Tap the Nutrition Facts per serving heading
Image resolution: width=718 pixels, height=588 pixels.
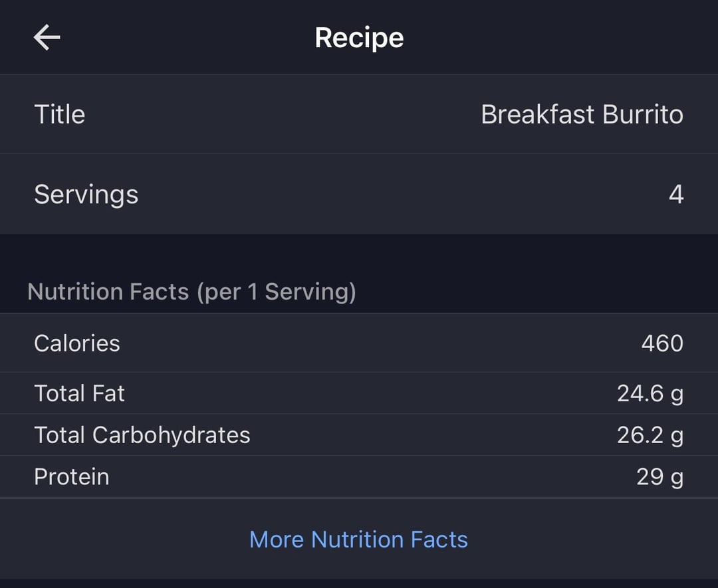click(191, 292)
